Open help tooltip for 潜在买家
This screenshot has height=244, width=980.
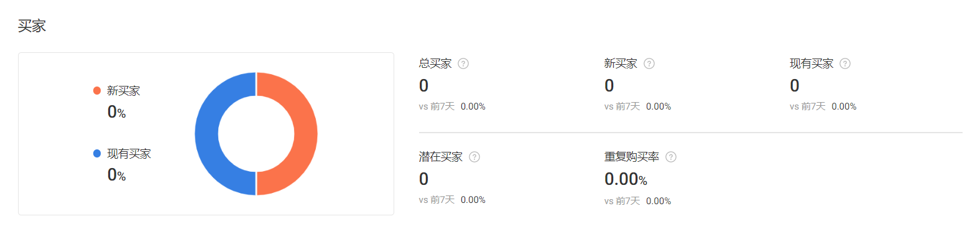(474, 157)
